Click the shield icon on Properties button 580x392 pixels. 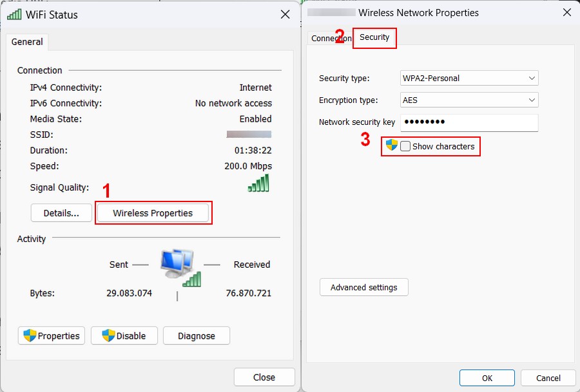click(30, 335)
